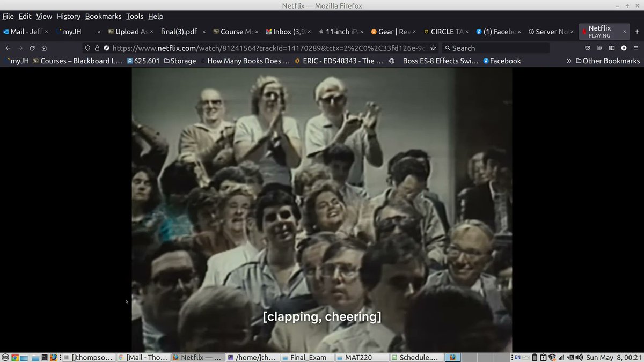
Task: Switch to Mail - Tho taskbar window
Action: point(143,357)
